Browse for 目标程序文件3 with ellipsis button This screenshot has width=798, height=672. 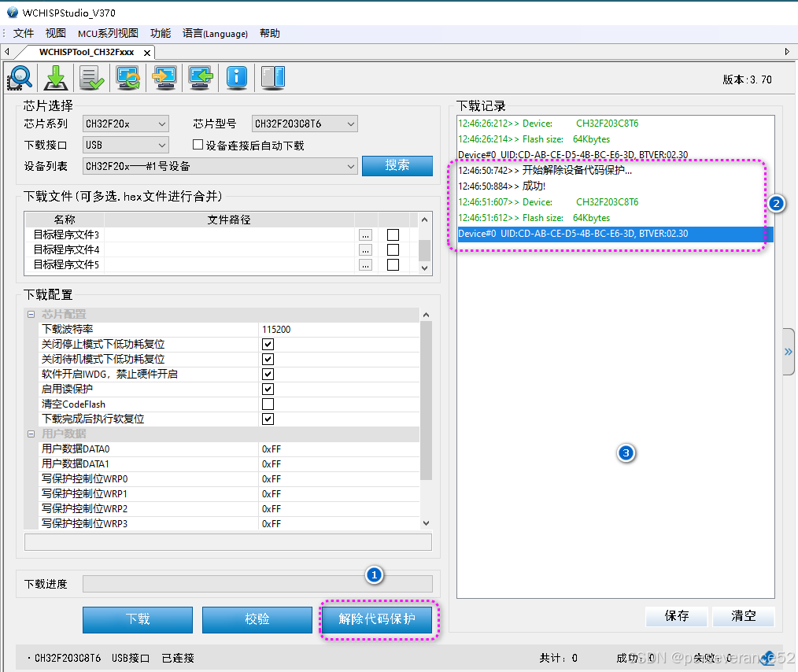point(365,235)
